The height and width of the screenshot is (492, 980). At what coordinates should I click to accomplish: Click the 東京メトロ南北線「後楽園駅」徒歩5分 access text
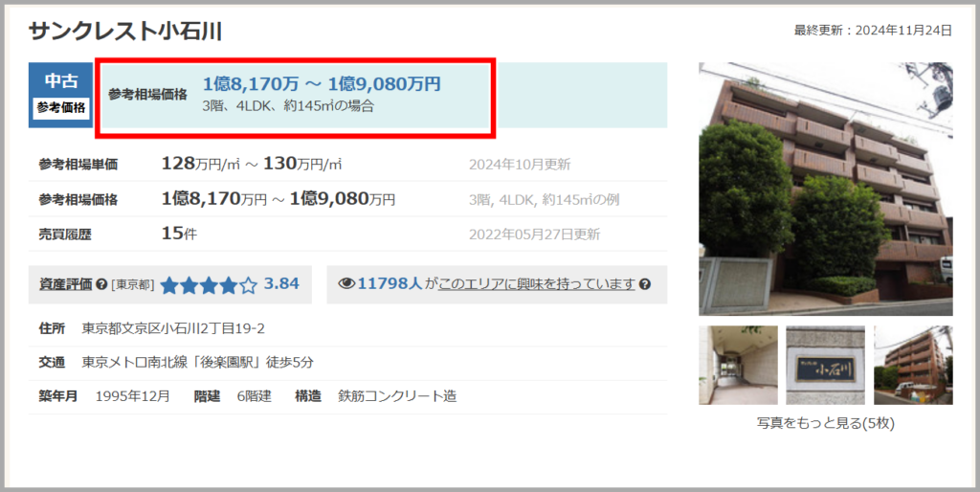click(x=197, y=362)
